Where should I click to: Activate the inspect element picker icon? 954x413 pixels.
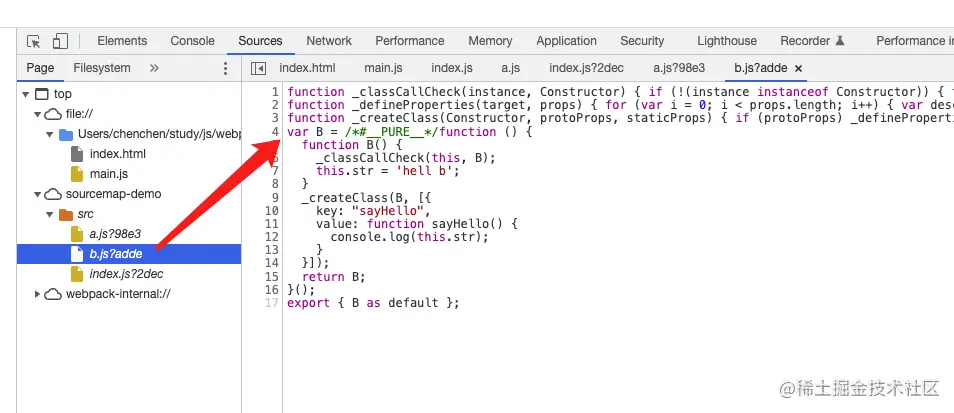34,41
